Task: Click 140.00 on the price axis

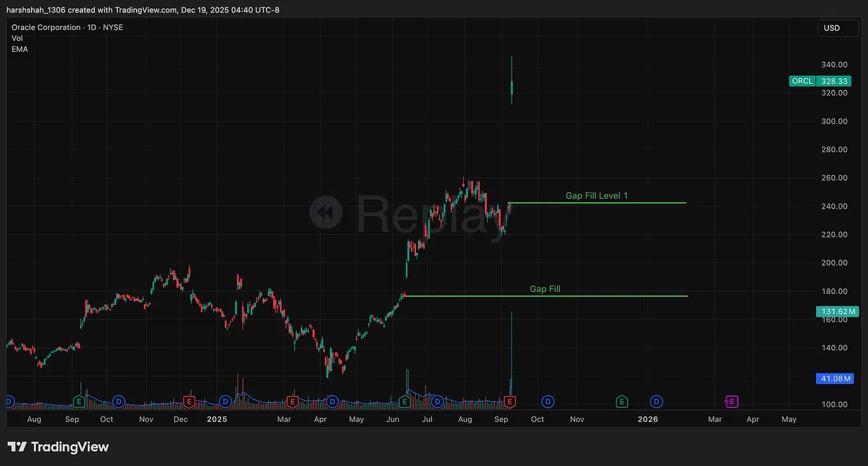Action: [x=834, y=347]
